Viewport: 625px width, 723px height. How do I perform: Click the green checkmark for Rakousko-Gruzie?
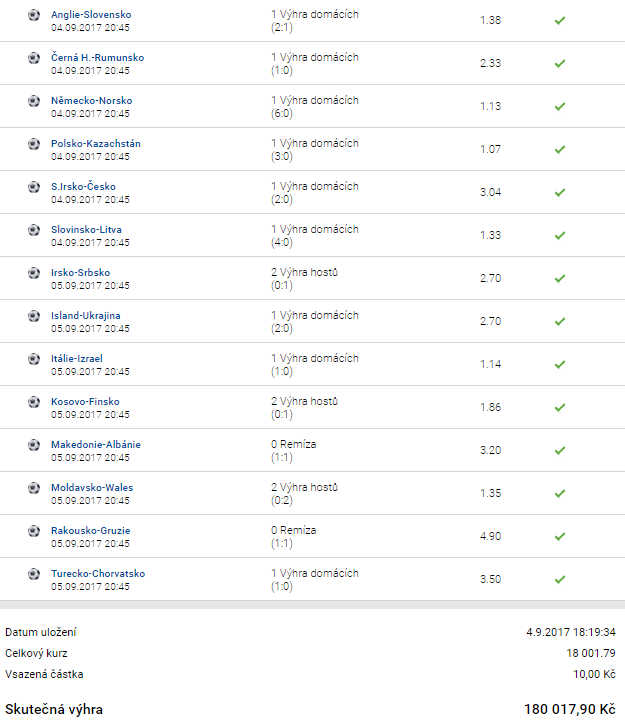(560, 536)
